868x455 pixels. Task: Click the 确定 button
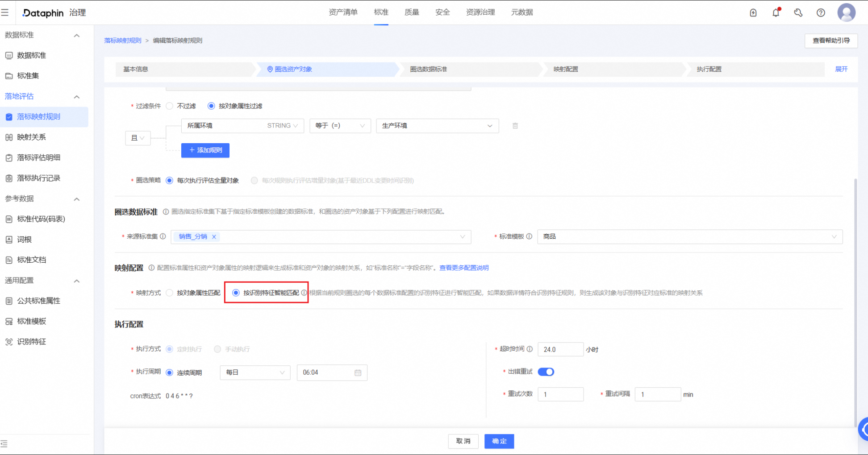point(499,441)
